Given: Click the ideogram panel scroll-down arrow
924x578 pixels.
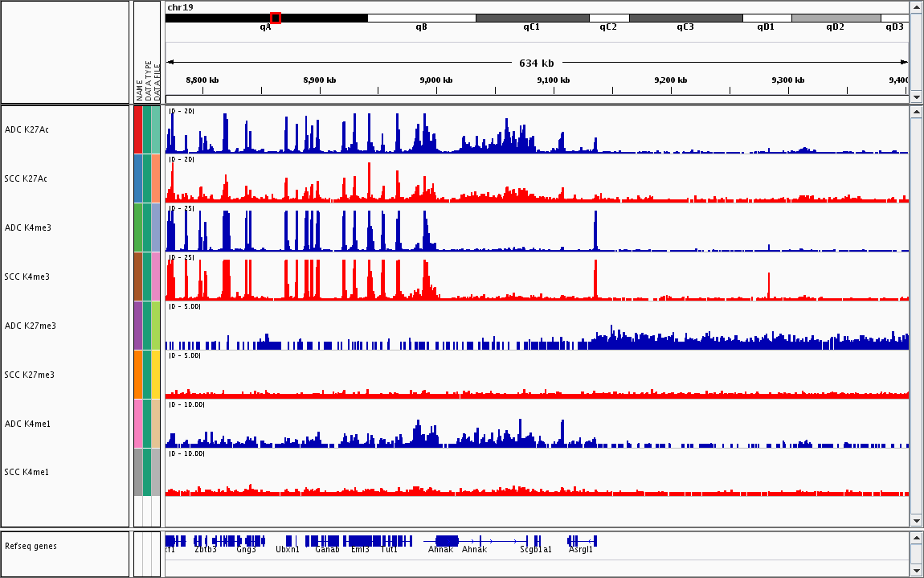Looking at the screenshot, I should click(x=916, y=96).
